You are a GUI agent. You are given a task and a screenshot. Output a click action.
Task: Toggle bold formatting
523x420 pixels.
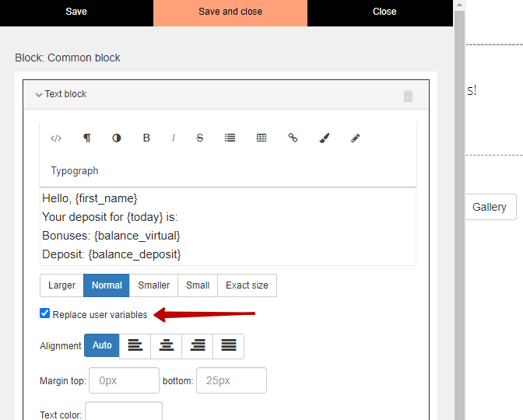(x=146, y=138)
